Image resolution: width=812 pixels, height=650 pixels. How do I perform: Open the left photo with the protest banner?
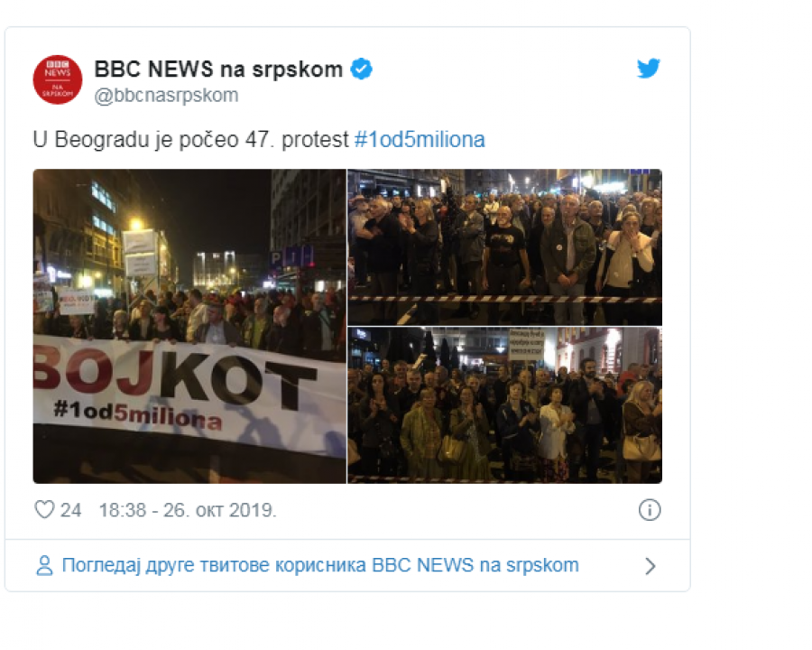pyautogui.click(x=189, y=326)
